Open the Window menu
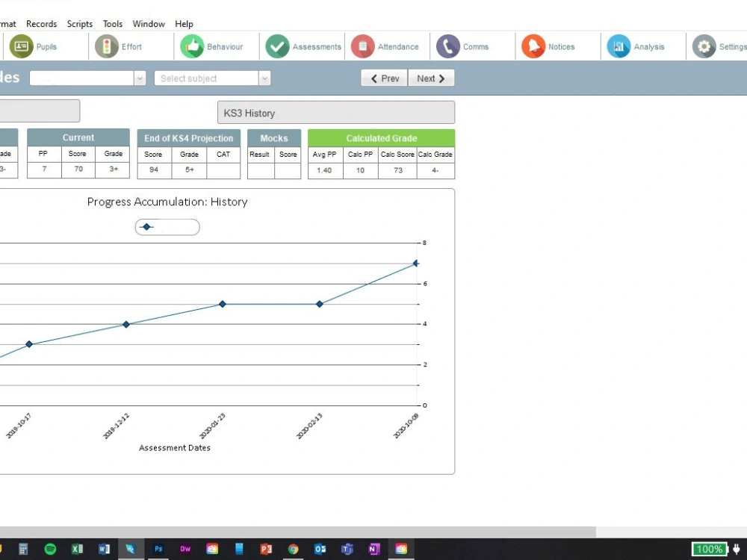 click(149, 24)
